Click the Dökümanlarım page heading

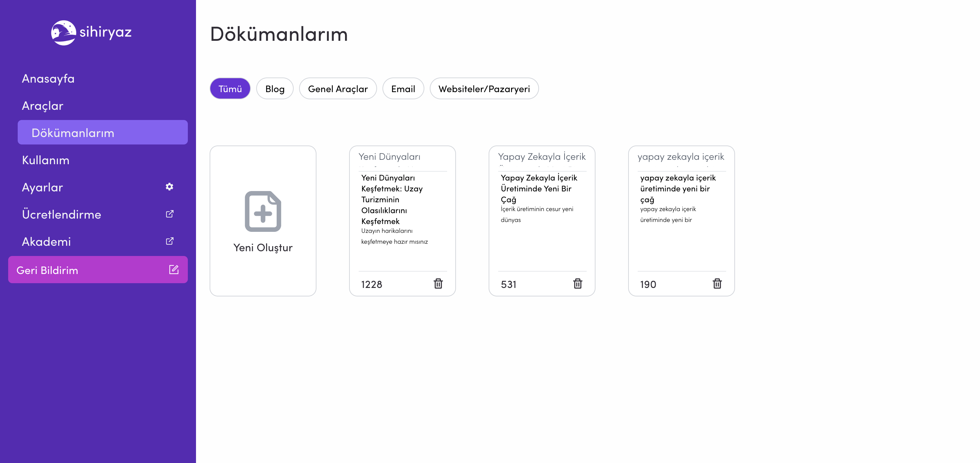tap(279, 34)
